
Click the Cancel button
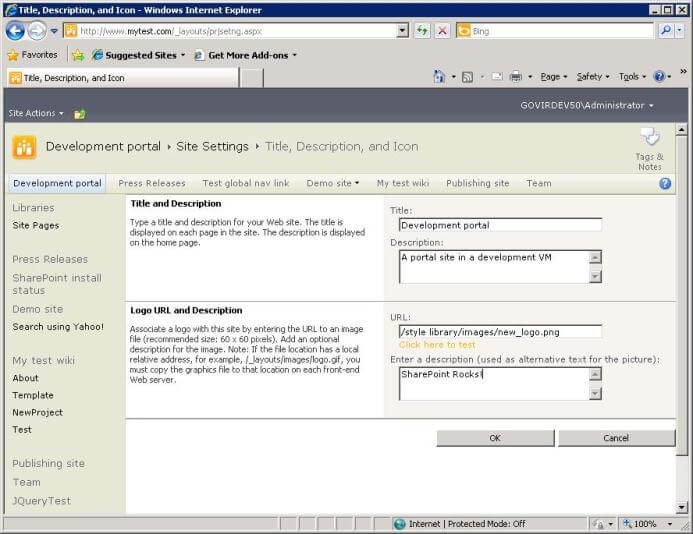pyautogui.click(x=616, y=438)
